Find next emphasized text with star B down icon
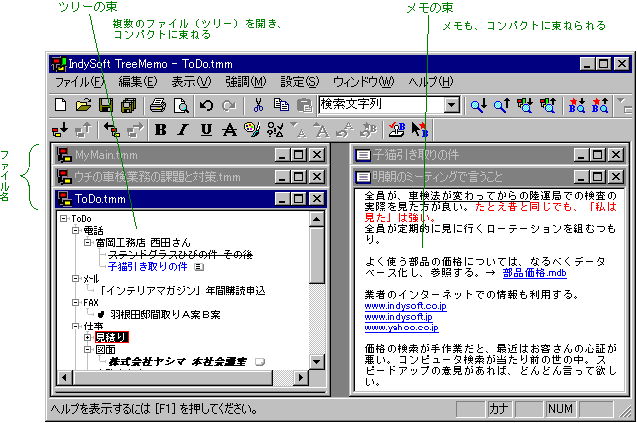The height and width of the screenshot is (423, 637). 576,105
